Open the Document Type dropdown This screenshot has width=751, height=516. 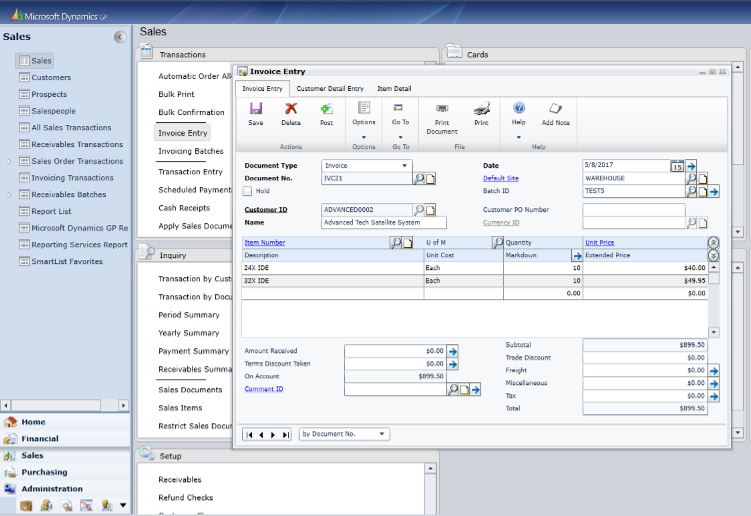click(x=404, y=165)
